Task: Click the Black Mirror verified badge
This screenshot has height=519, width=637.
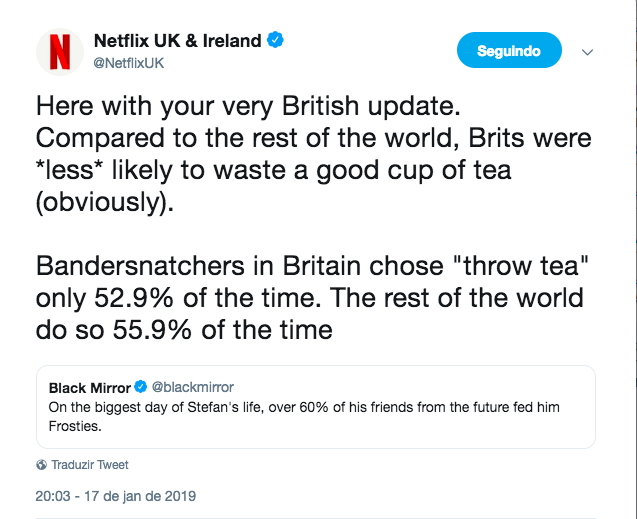Action: tap(141, 387)
